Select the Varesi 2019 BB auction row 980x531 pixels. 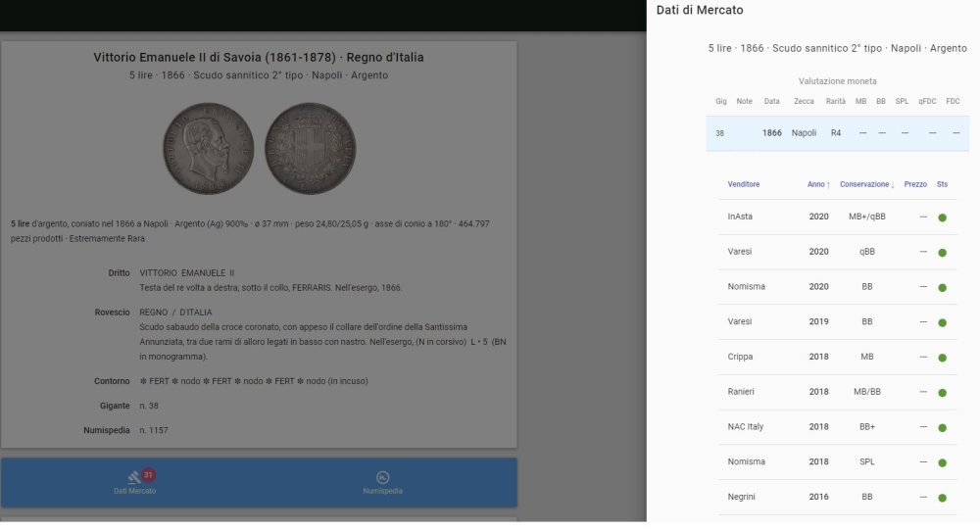(x=837, y=321)
